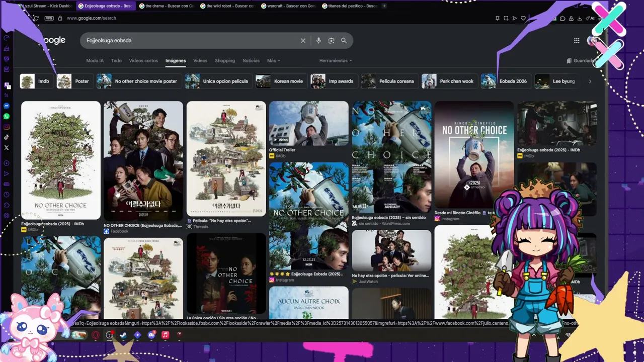Switch to Lyzui Stream Kick Dashboard tab
This screenshot has width=644, height=362.
click(x=47, y=6)
